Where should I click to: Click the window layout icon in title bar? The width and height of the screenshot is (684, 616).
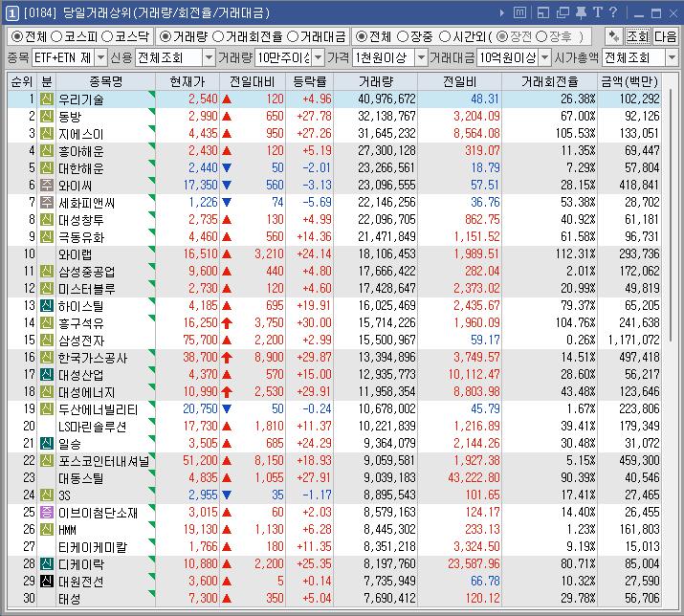click(543, 13)
